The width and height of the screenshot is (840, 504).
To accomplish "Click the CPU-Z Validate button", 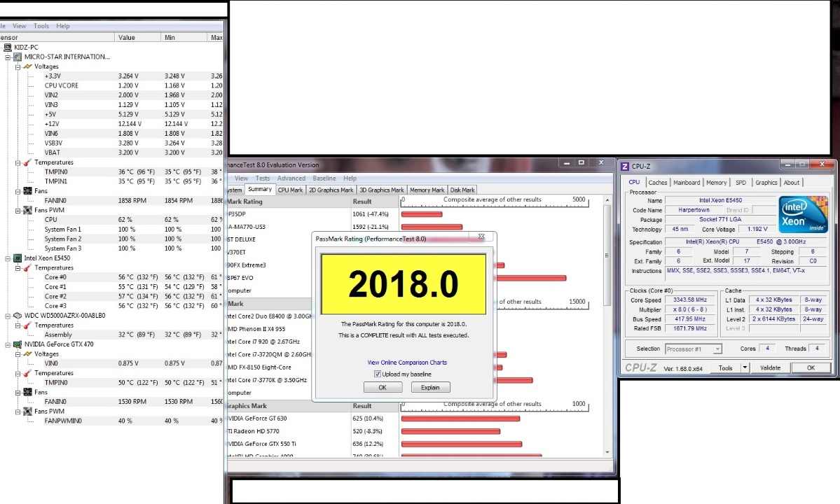I will click(771, 367).
